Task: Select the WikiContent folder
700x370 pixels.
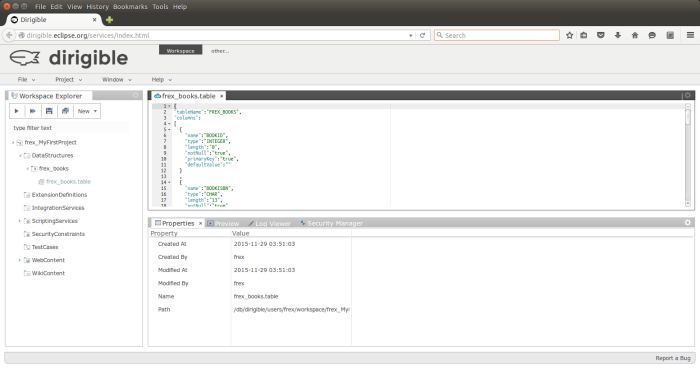Action: (48, 273)
